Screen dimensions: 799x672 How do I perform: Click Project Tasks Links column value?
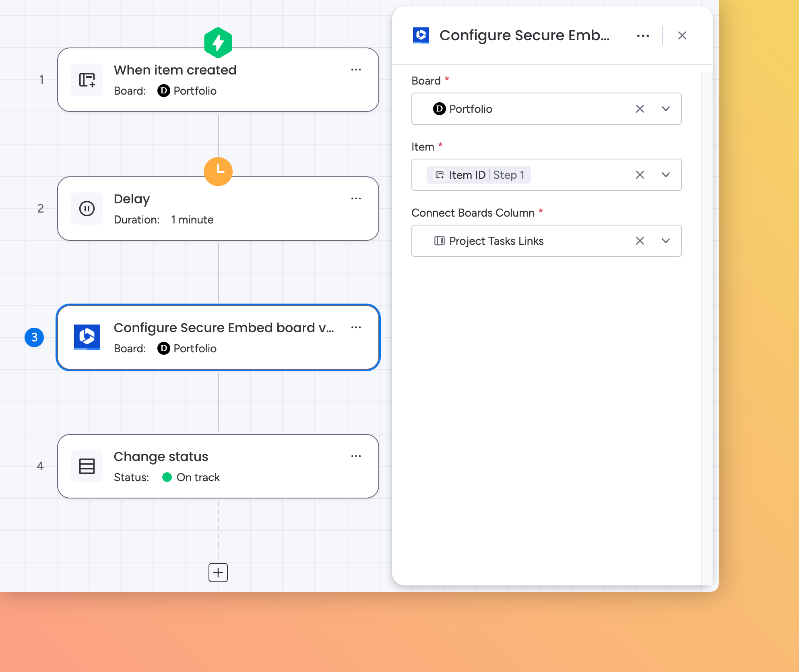[x=496, y=241]
